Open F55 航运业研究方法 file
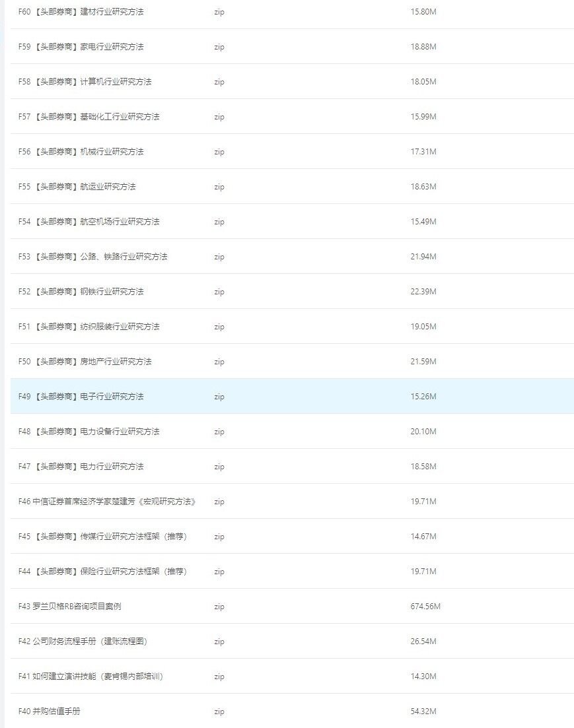Image resolution: width=574 pixels, height=728 pixels. pyautogui.click(x=77, y=187)
